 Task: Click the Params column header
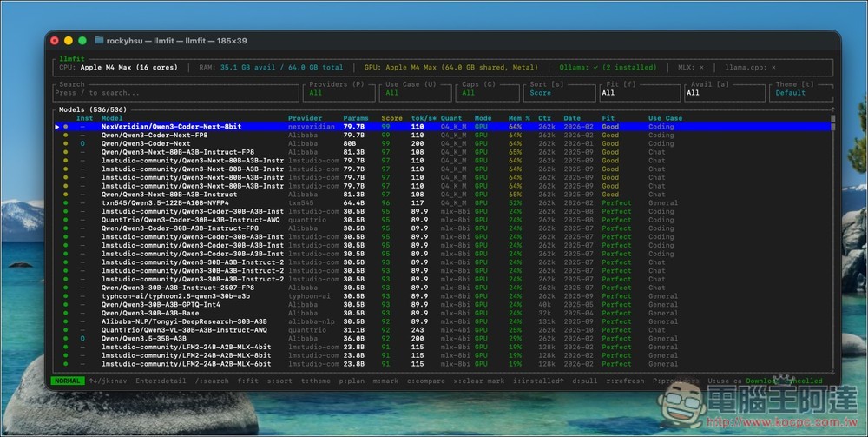tap(355, 118)
